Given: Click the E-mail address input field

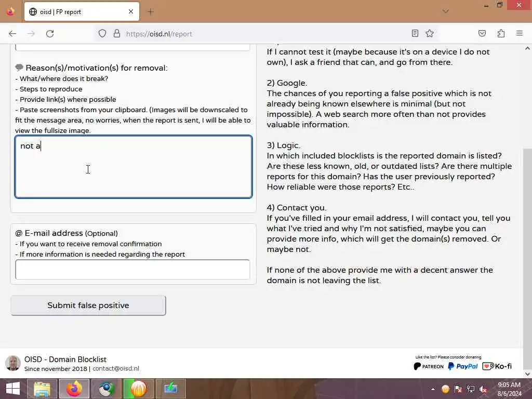Looking at the screenshot, I should coord(132,270).
